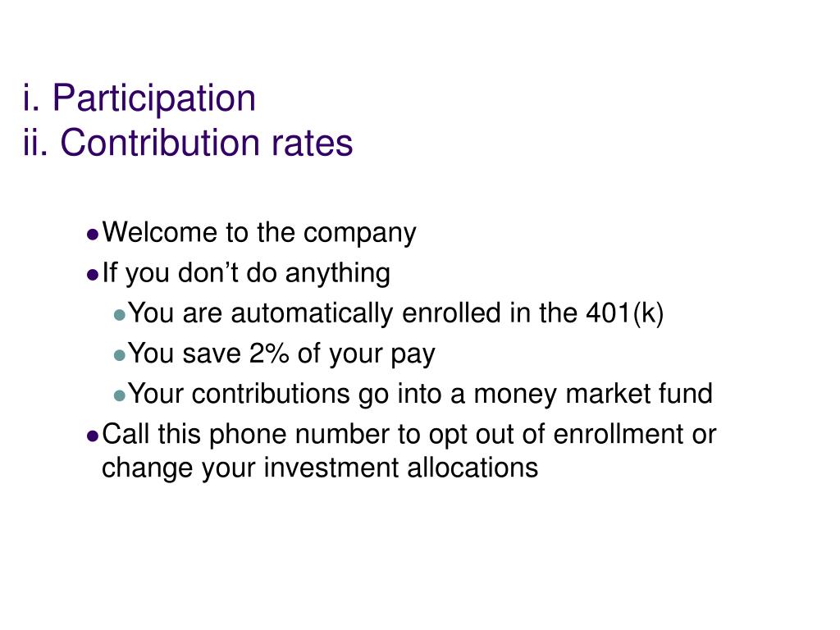Click the words 'money market fund'

tap(593, 395)
